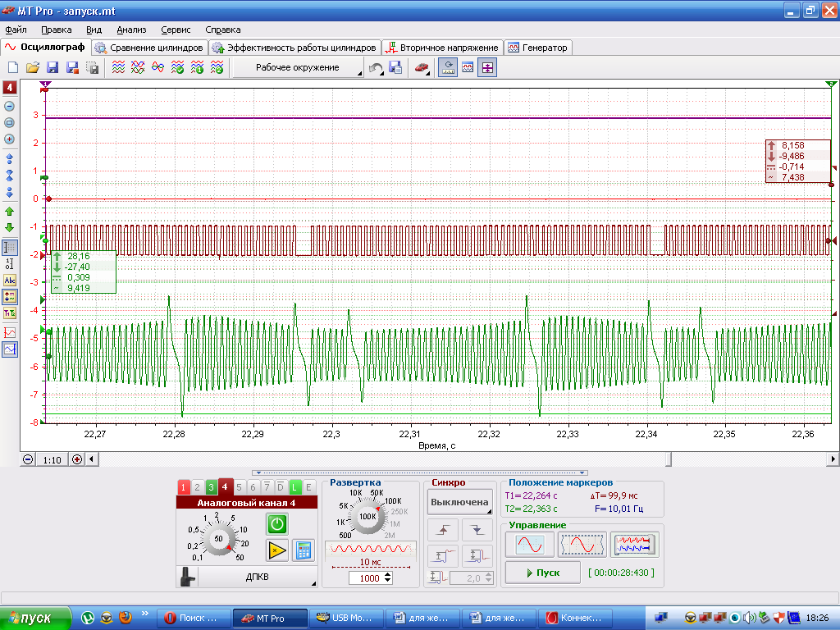Switch to the Генератор tab
This screenshot has width=840, height=630.
pos(538,48)
